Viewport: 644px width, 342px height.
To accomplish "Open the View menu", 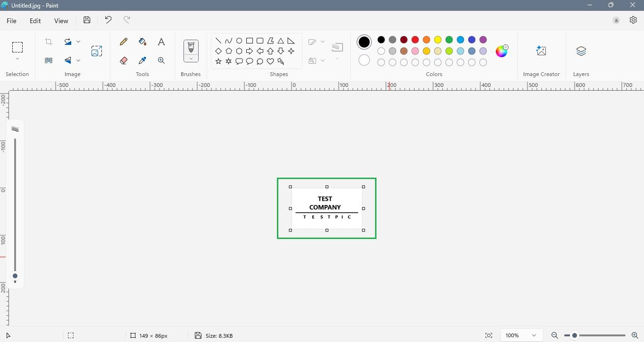I will (61, 21).
